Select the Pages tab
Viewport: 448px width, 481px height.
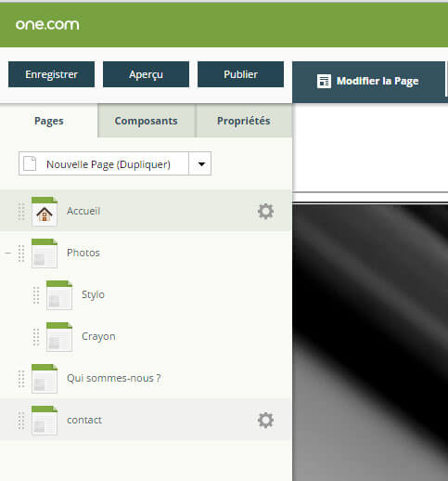click(49, 121)
